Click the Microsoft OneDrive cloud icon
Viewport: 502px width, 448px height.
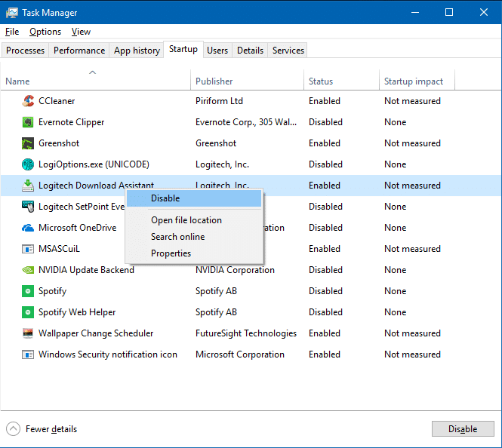(x=28, y=228)
